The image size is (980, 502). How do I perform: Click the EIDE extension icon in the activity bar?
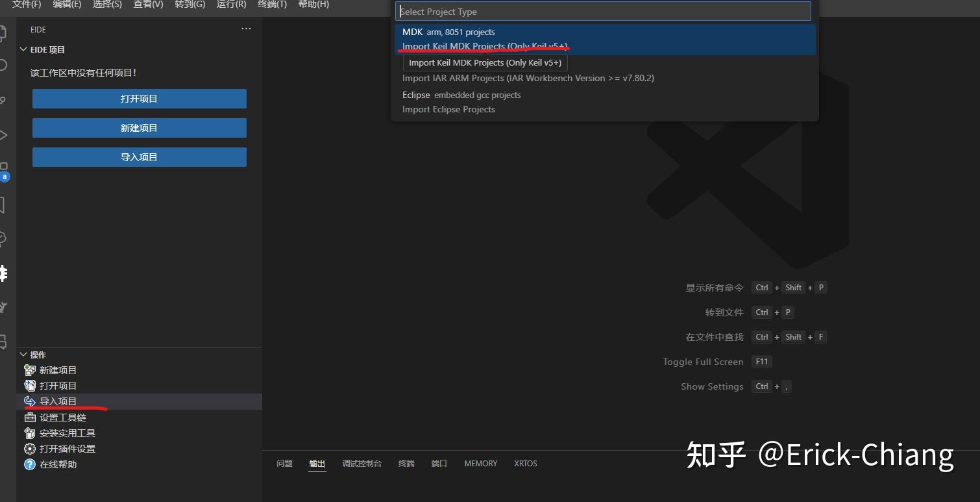[3, 273]
